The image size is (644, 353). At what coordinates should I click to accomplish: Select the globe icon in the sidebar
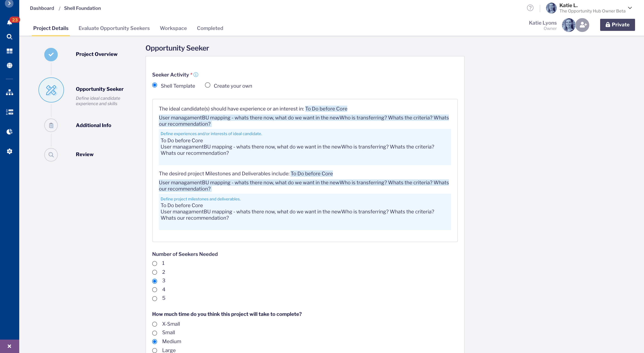tap(9, 66)
